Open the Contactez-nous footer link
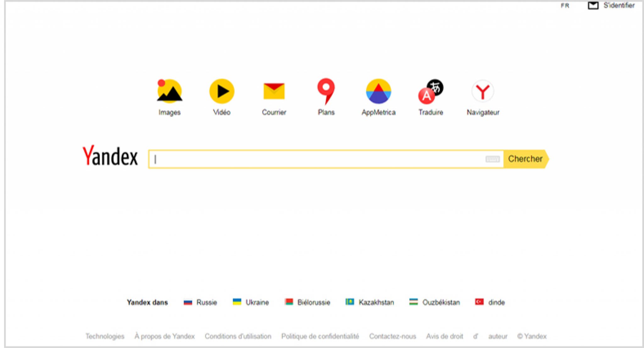Screen dimensions: 644x348 click(x=392, y=336)
